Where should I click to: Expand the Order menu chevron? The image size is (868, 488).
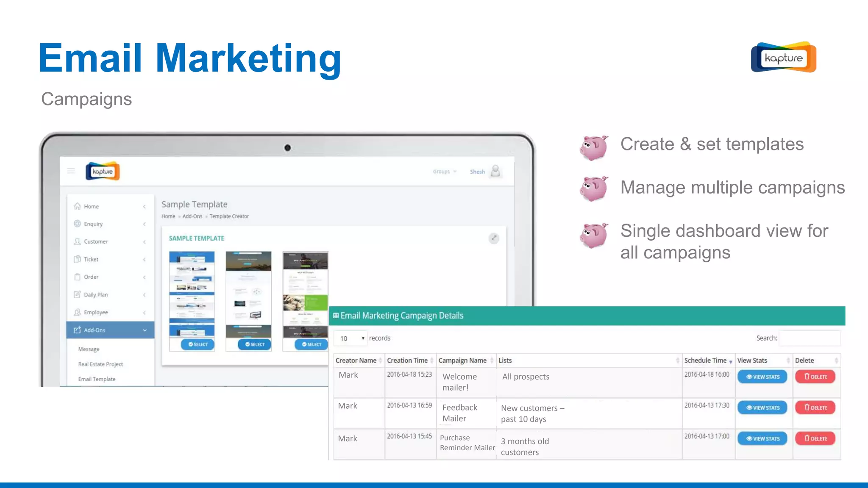point(145,277)
